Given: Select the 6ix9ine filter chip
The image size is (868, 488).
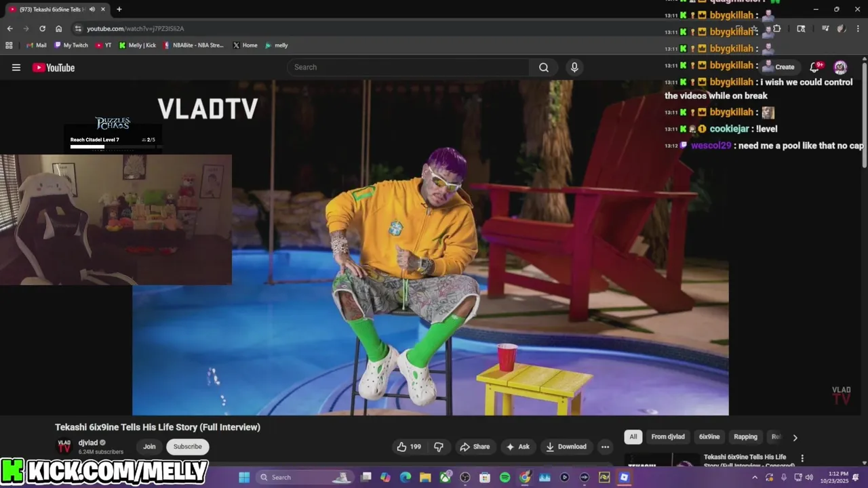Looking at the screenshot, I should (x=709, y=436).
